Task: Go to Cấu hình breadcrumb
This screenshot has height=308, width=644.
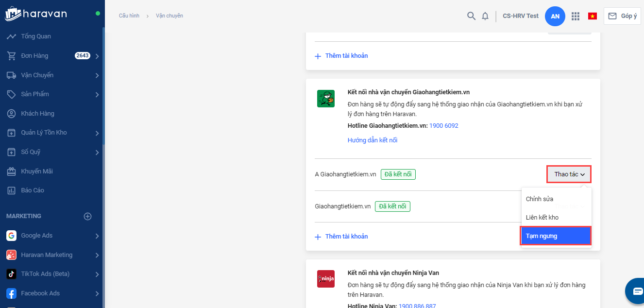Action: (x=129, y=16)
